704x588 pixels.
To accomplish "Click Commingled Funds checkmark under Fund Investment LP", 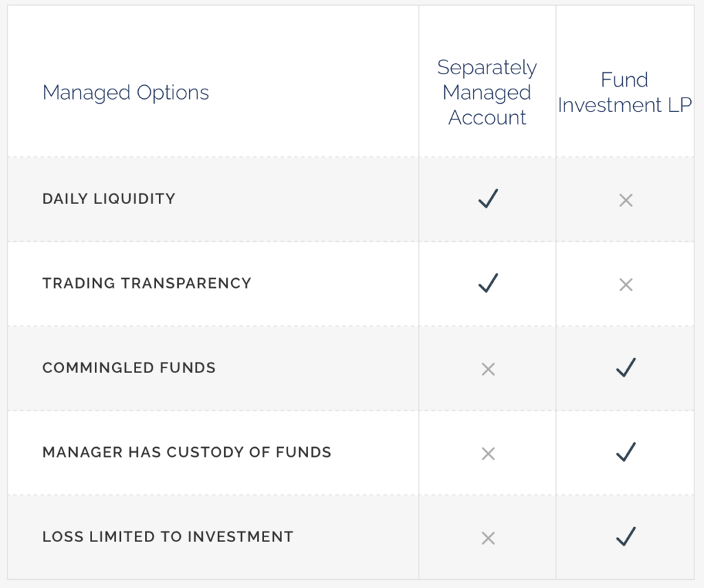I will click(626, 367).
